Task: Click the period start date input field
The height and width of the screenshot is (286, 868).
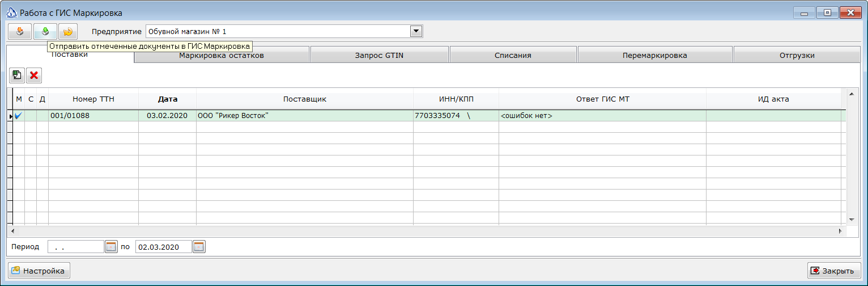Action: 76,247
